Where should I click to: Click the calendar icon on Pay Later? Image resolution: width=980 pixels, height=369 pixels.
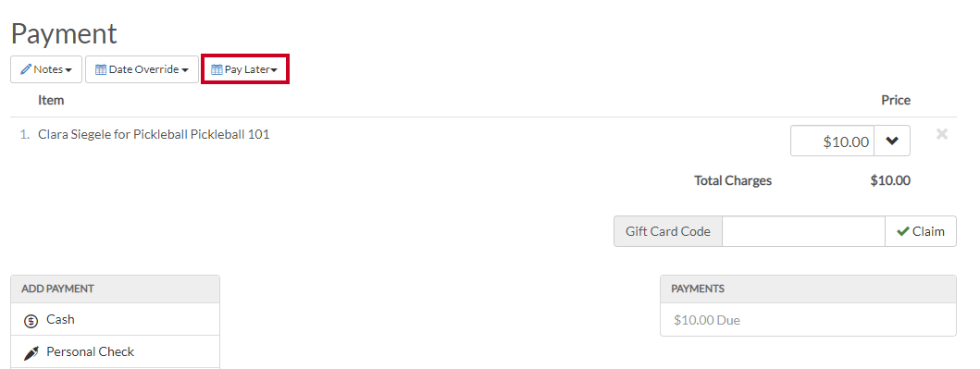point(217,69)
